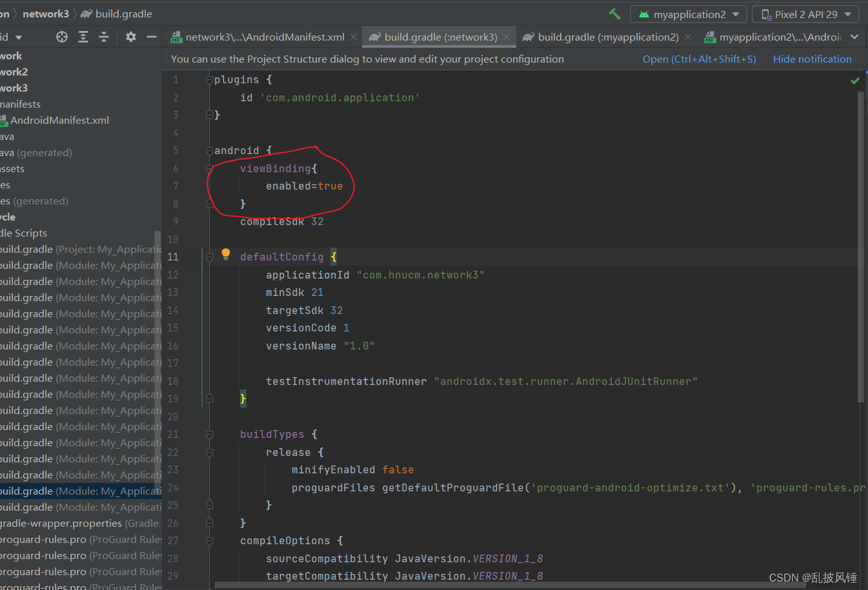Click 'compileSdk 32' line in editor
This screenshot has height=590, width=868.
[281, 221]
